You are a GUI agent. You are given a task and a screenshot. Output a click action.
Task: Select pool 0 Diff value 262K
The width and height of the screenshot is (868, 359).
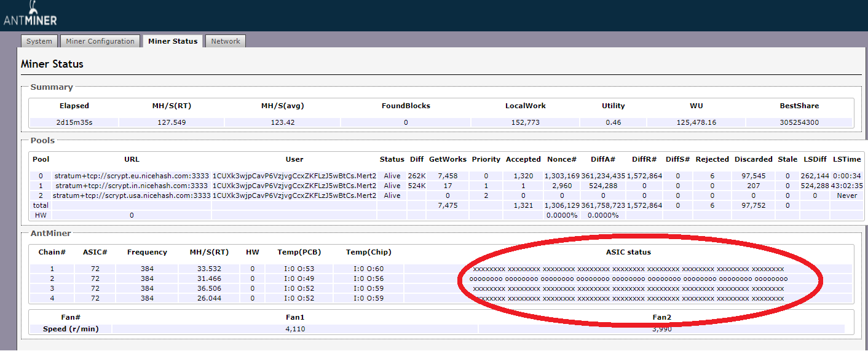[x=417, y=176]
